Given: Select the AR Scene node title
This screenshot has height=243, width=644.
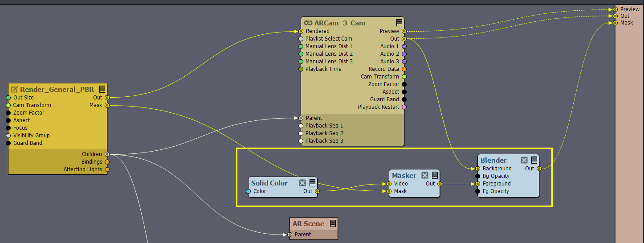Looking at the screenshot, I should coord(308,223).
